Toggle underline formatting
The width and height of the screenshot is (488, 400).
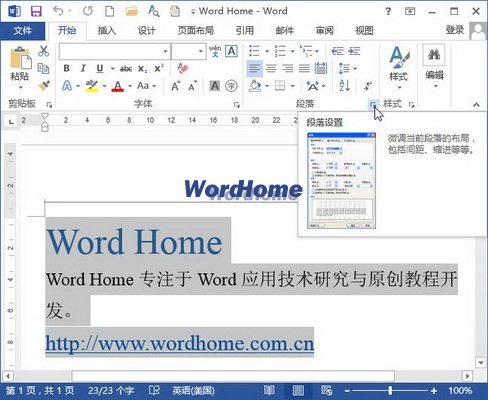pyautogui.click(x=99, y=68)
